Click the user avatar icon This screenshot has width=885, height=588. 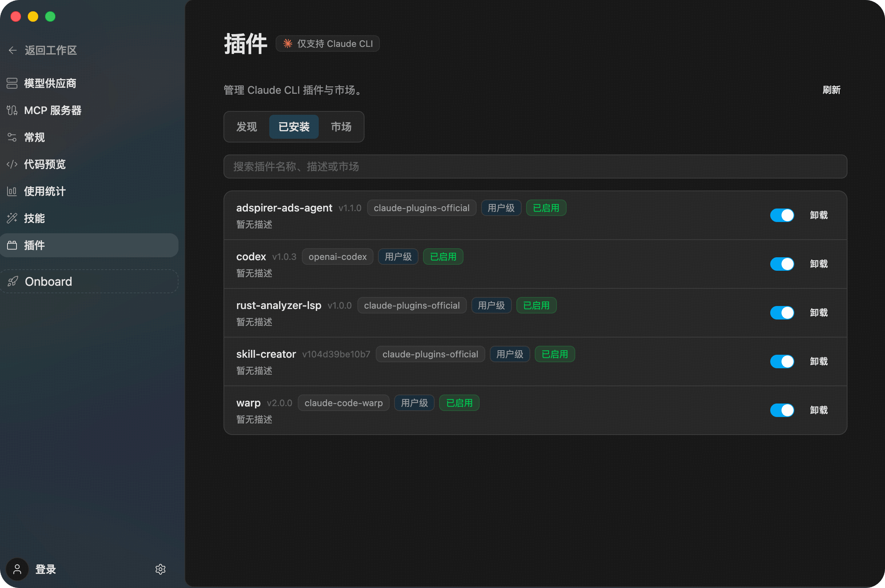pos(17,569)
